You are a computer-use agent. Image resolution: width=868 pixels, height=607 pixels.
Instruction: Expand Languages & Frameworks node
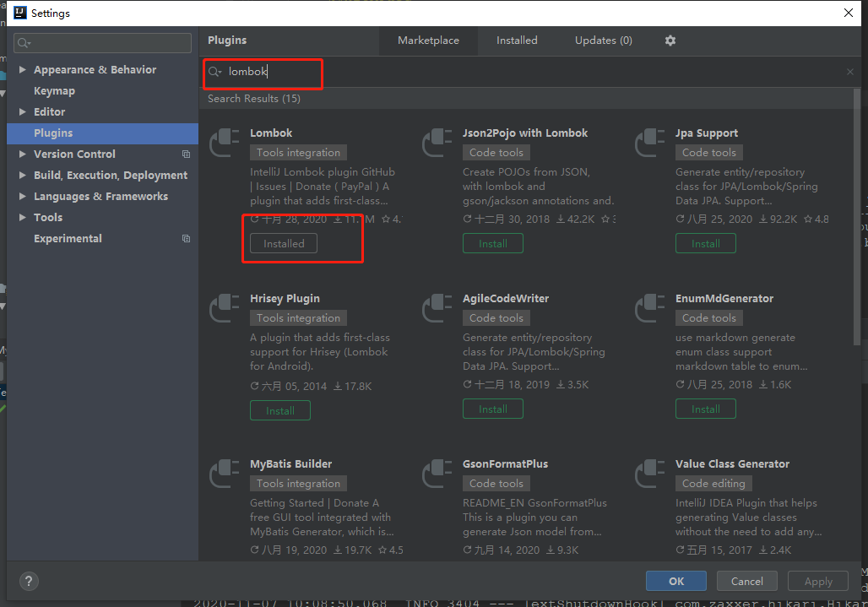23,197
